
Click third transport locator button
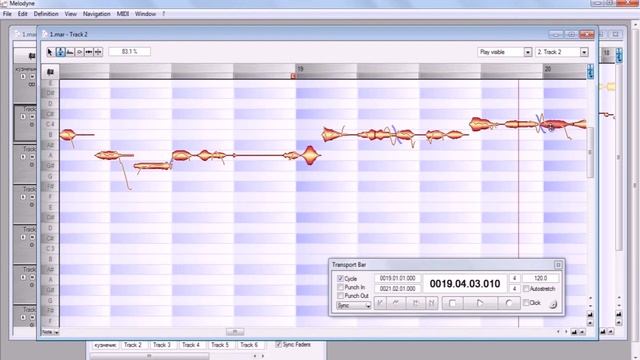416,303
